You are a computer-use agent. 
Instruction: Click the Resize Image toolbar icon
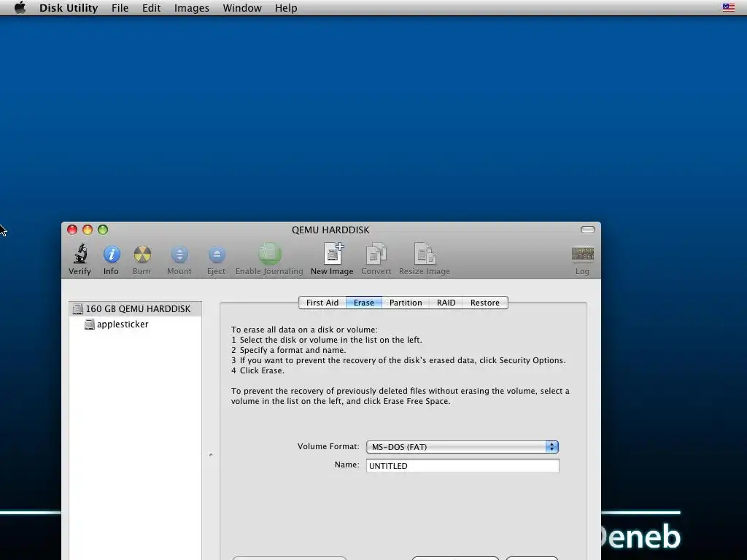(x=425, y=253)
